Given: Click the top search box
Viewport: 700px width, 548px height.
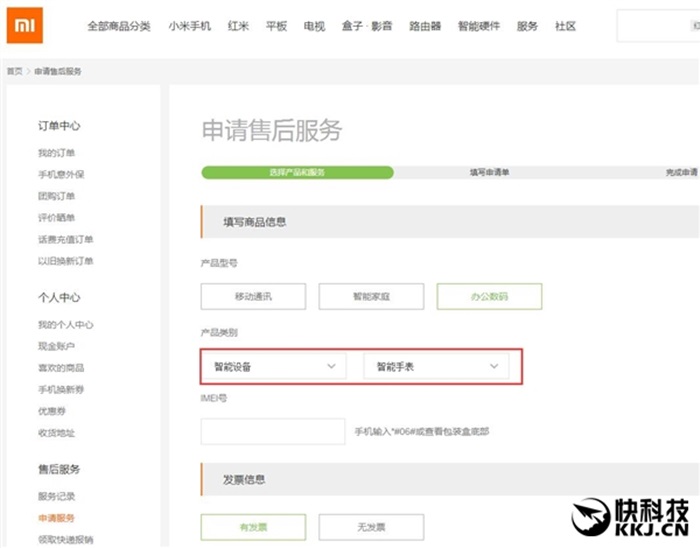Looking at the screenshot, I should pyautogui.click(x=658, y=26).
